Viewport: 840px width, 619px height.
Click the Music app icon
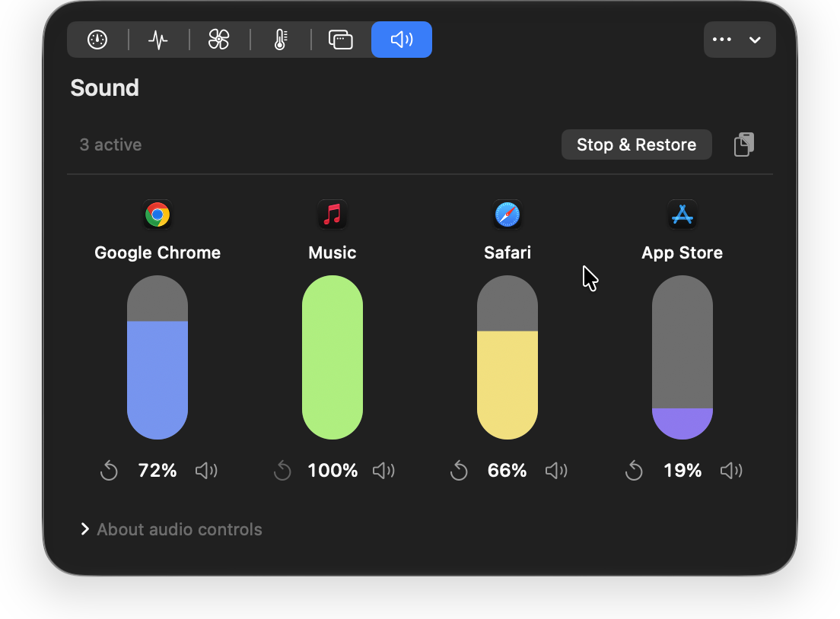(x=332, y=214)
